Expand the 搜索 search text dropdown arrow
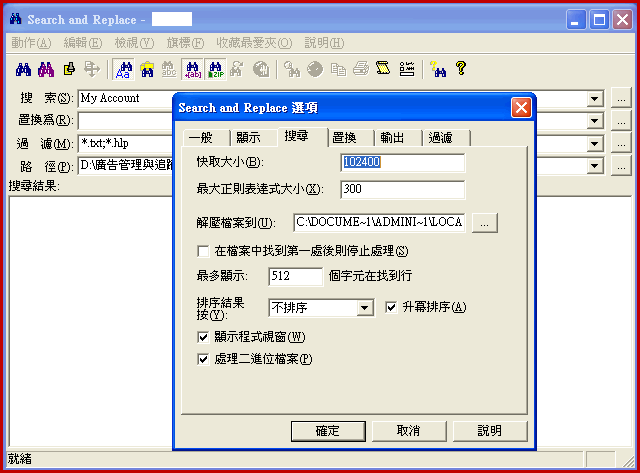The height and width of the screenshot is (473, 640). [595, 99]
